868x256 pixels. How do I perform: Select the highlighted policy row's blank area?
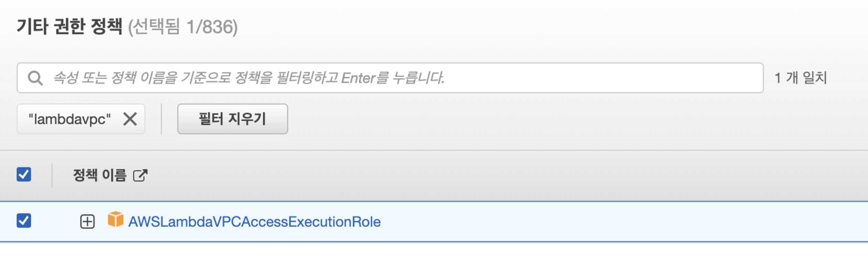(585, 222)
